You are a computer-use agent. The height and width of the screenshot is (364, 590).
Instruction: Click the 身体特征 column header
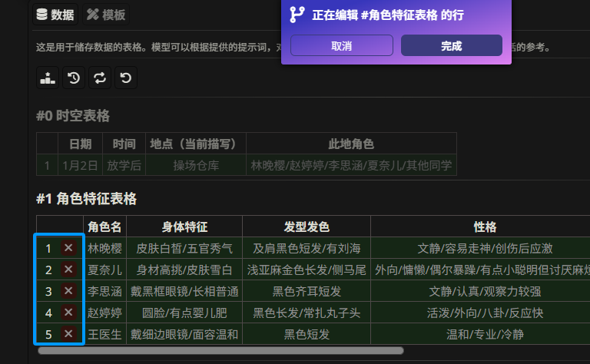(184, 227)
